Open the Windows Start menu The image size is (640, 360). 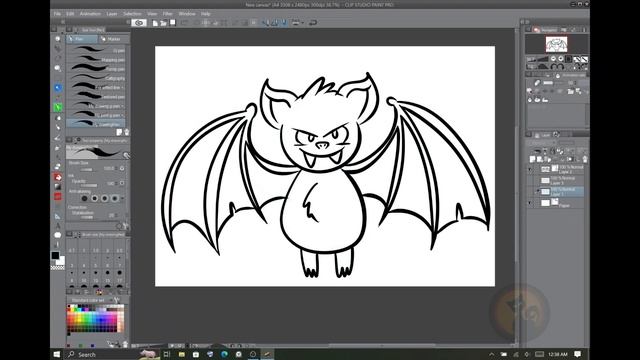click(57, 354)
